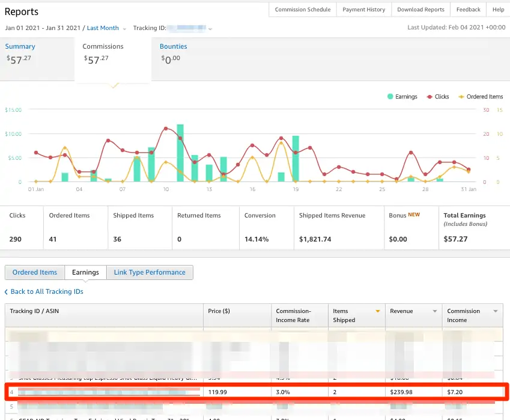Open Payment History
This screenshot has height=420, width=510.
[x=363, y=10]
